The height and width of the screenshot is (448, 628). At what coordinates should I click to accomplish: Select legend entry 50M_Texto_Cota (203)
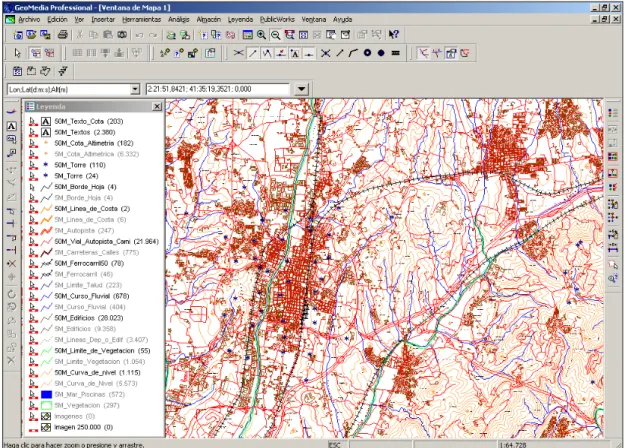click(x=89, y=121)
